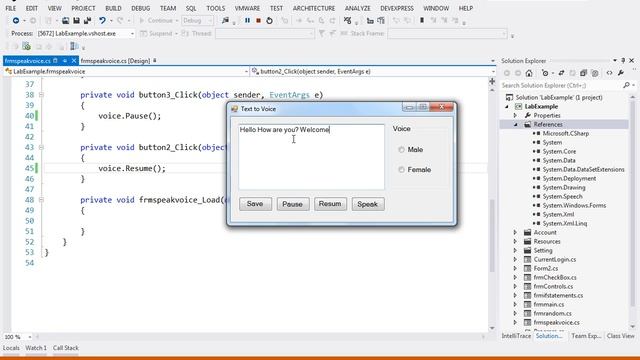Click Resum button in Text to Voice window
This screenshot has width=640, height=360.
[x=330, y=204]
